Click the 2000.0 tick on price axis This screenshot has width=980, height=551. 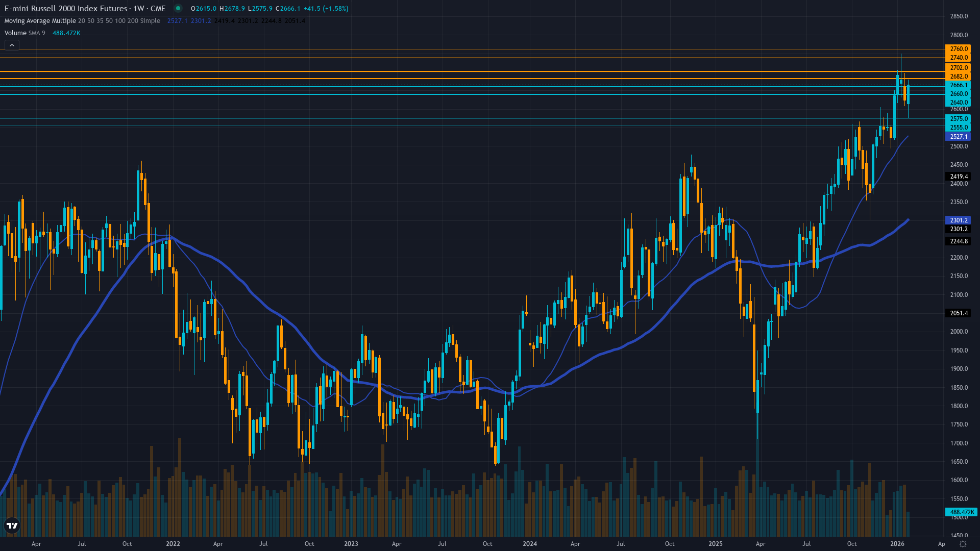click(959, 332)
